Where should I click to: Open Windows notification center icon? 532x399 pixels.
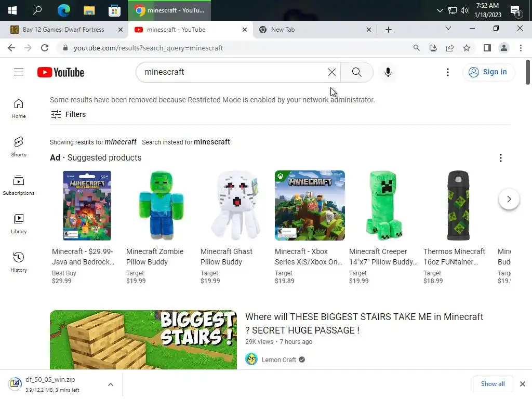515,11
